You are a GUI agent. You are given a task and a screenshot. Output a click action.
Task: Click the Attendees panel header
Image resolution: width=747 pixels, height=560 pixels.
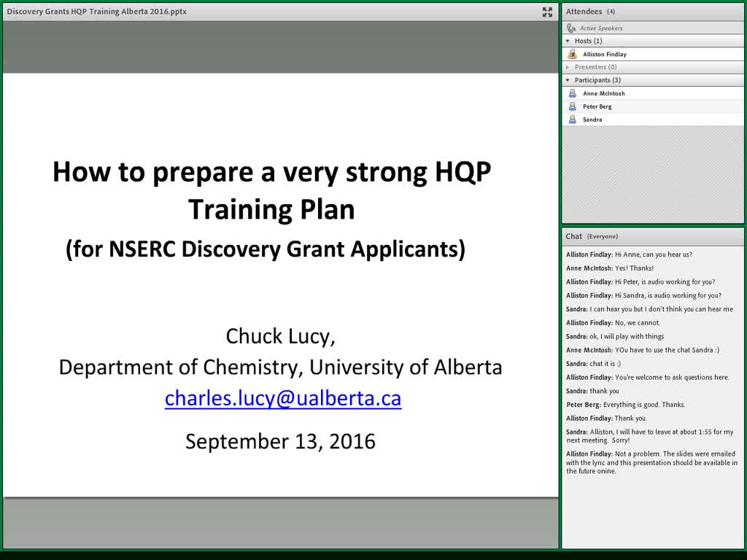click(x=653, y=12)
